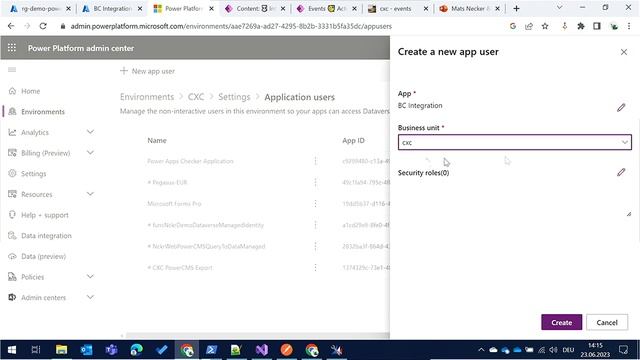This screenshot has width=640, height=360.
Task: Expand the Admin centers section
Action: 90,297
